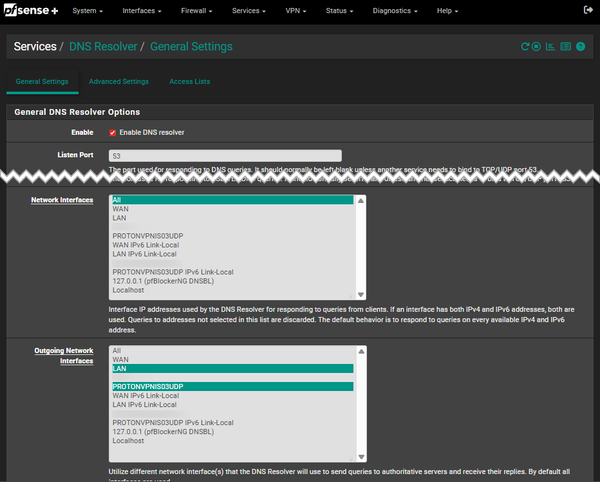600x482 pixels.
Task: Select All in Outgoing Network Interfaces list
Action: pyautogui.click(x=233, y=350)
